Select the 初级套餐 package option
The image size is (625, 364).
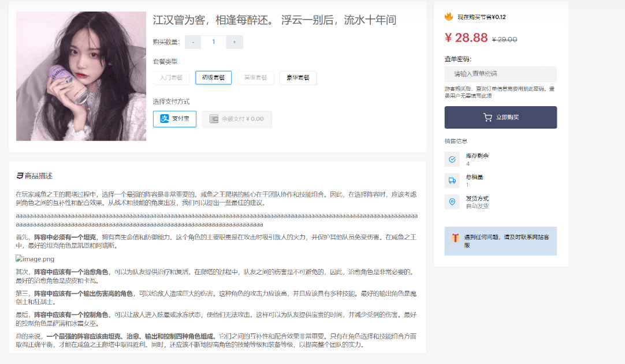click(213, 78)
